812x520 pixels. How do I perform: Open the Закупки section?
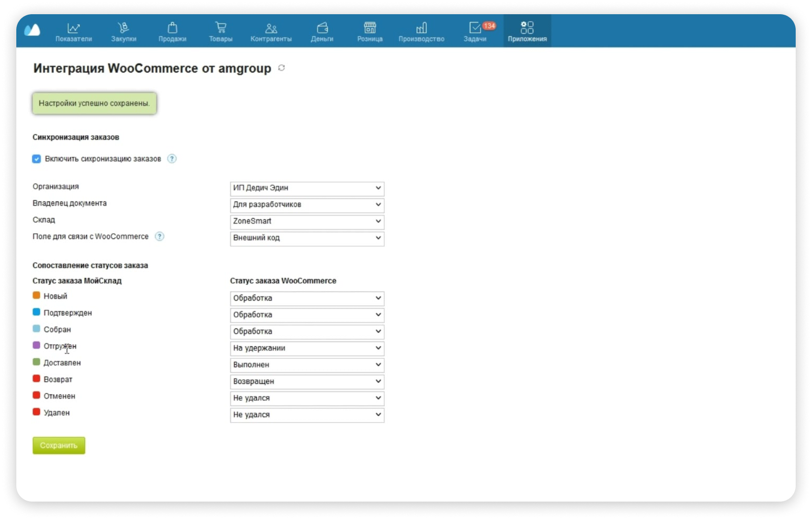pos(124,32)
